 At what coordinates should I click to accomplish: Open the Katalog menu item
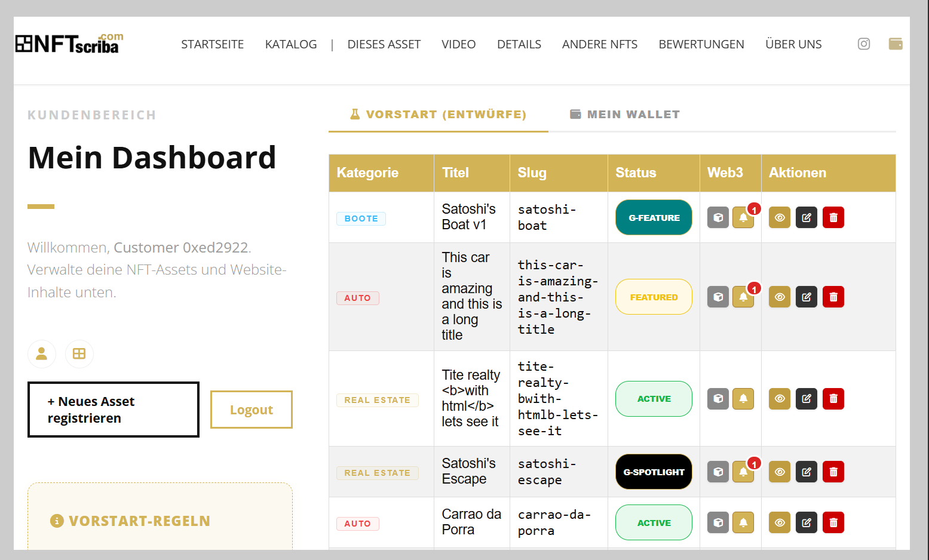291,44
